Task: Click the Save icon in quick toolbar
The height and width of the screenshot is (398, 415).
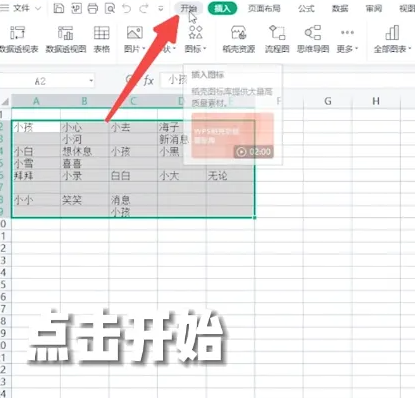Action: [59, 8]
